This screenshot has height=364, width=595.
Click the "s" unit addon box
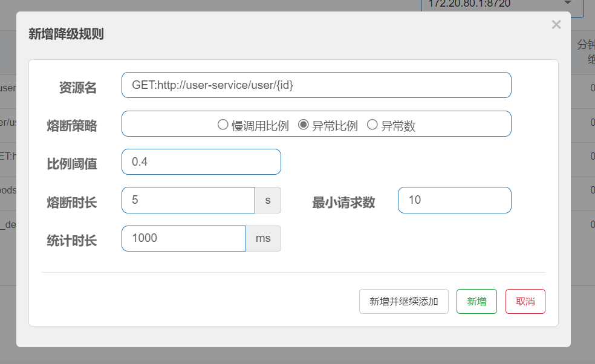[x=268, y=200]
